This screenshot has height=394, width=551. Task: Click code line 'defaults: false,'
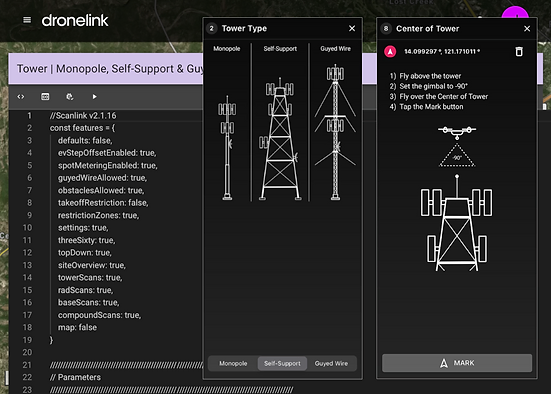tap(85, 141)
